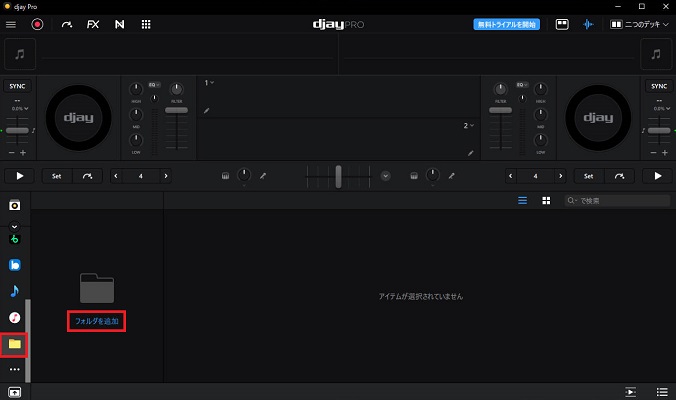
Task: Click right deck jump-to-cue arrow button
Action: 619,176
